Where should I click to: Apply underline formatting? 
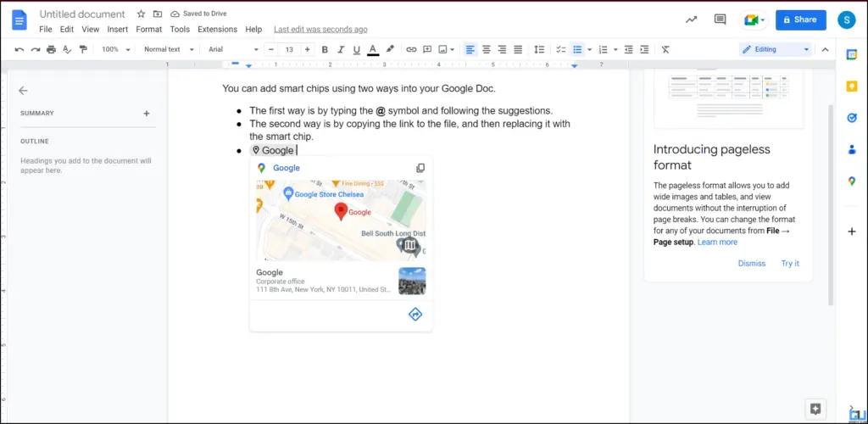click(357, 49)
